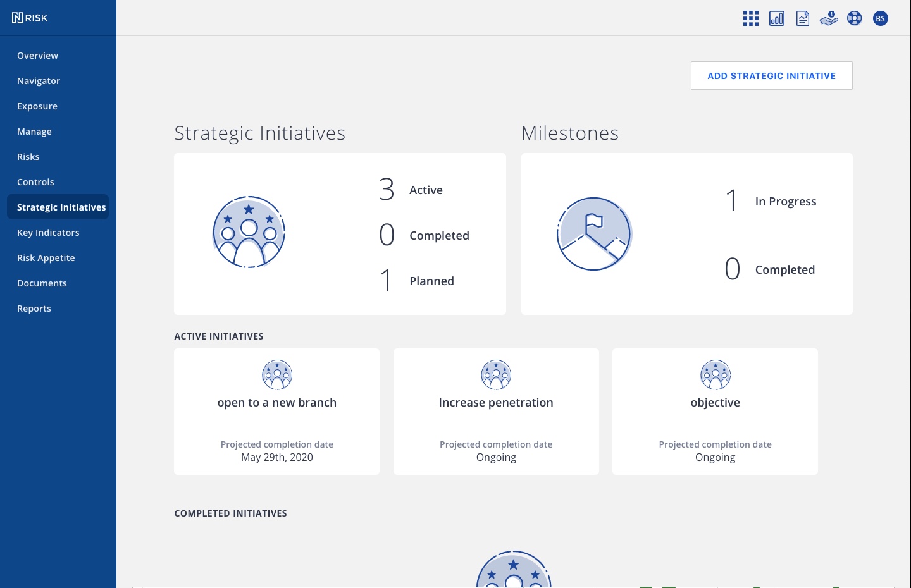Click the Milestones mountain flag icon

pos(594,233)
